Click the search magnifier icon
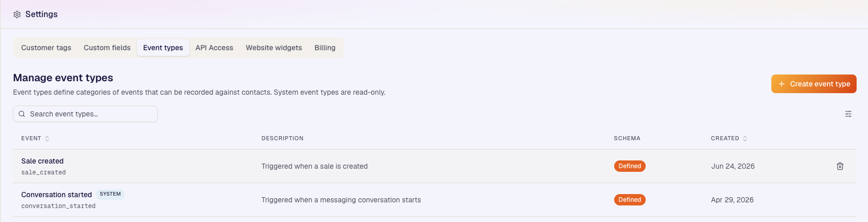 (22, 114)
